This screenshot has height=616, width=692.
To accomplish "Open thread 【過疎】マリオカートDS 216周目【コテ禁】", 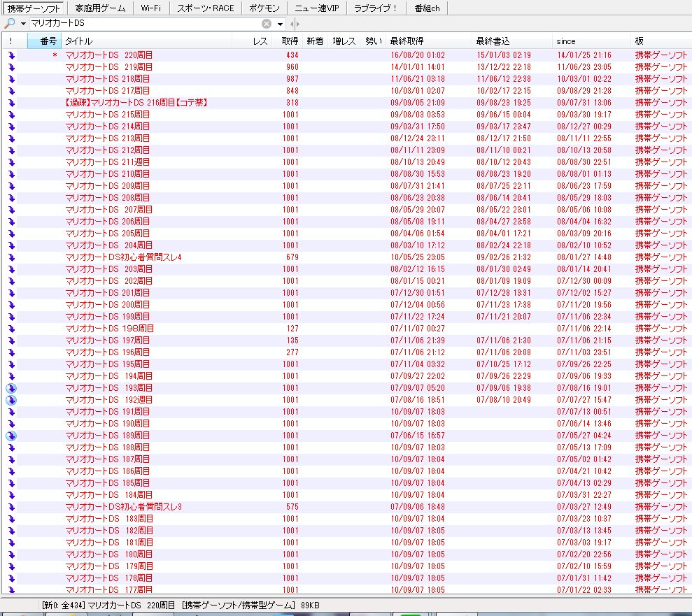I will click(x=136, y=103).
